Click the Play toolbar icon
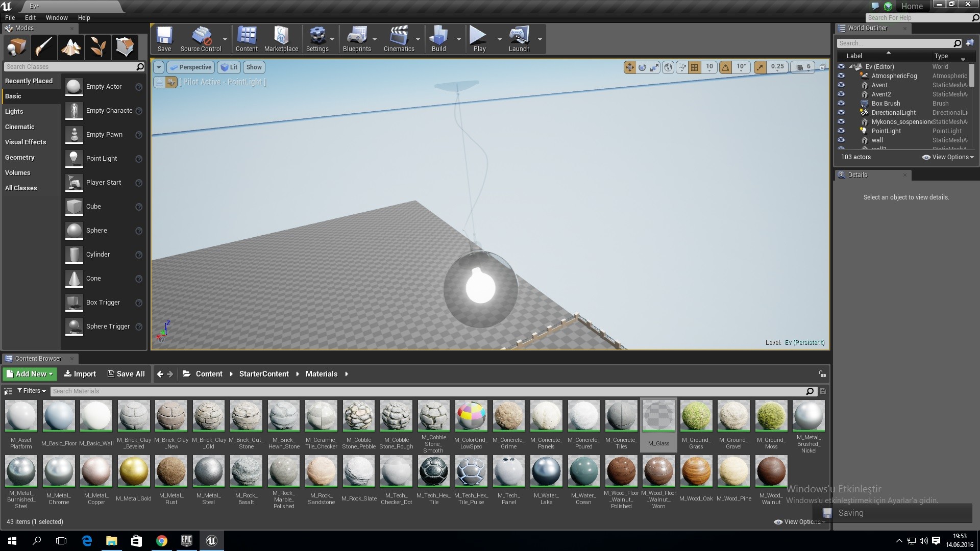 479,39
